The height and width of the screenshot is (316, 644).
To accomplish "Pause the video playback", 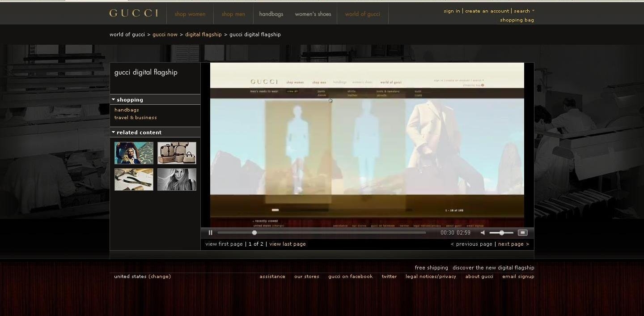I will [210, 233].
